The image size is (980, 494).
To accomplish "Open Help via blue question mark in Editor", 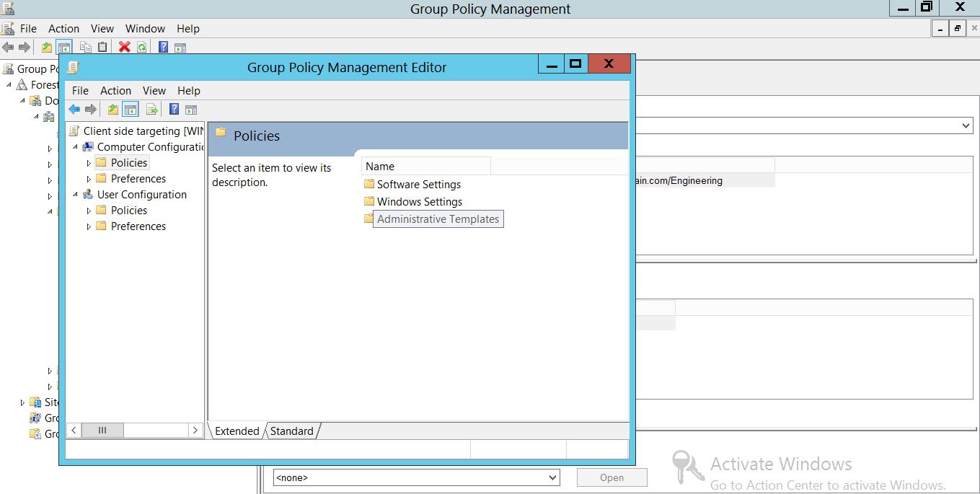I will [x=174, y=110].
